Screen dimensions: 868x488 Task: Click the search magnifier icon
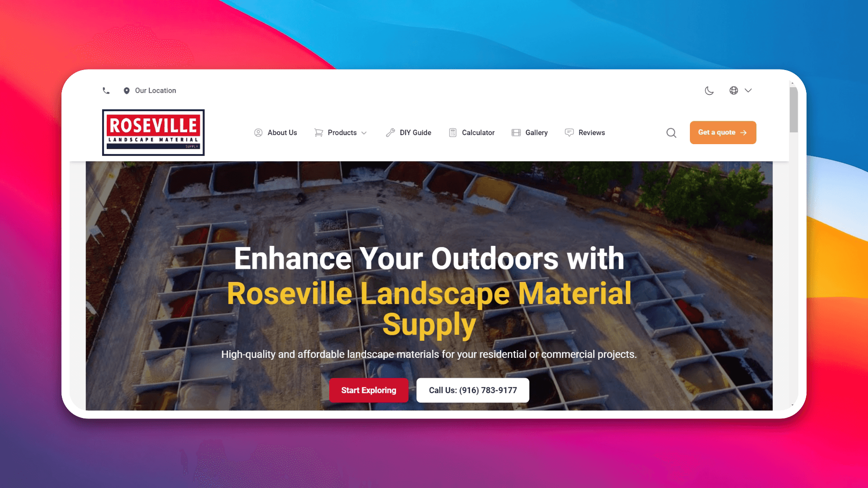coord(671,133)
